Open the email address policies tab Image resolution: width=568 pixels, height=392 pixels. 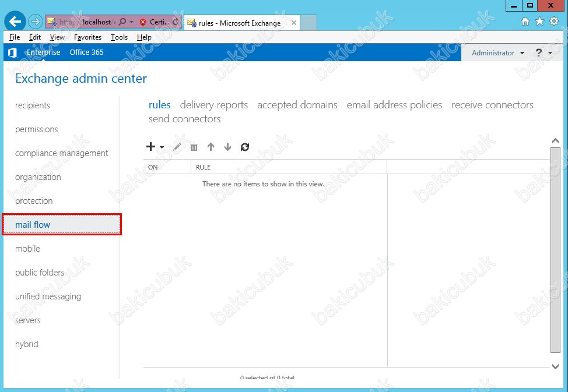pos(394,105)
